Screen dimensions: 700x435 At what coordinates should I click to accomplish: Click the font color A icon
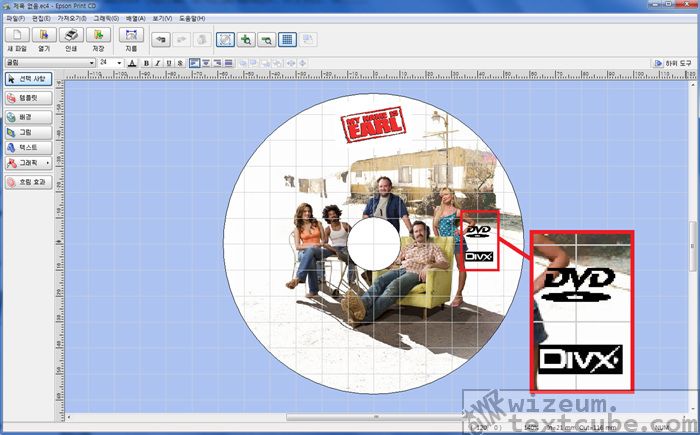tap(132, 63)
